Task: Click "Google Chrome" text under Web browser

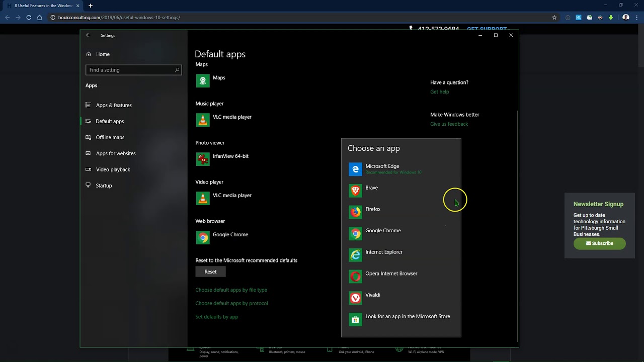Action: point(230,235)
